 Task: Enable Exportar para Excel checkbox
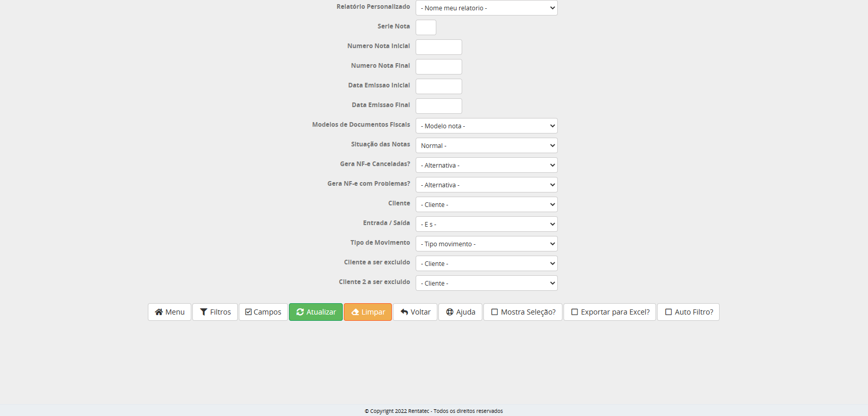pyautogui.click(x=574, y=312)
